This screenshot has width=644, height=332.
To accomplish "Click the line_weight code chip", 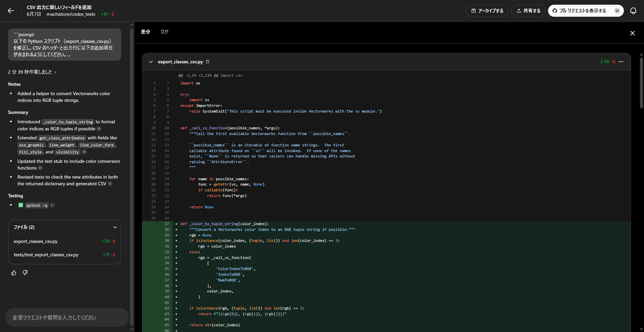I will click(x=62, y=145).
